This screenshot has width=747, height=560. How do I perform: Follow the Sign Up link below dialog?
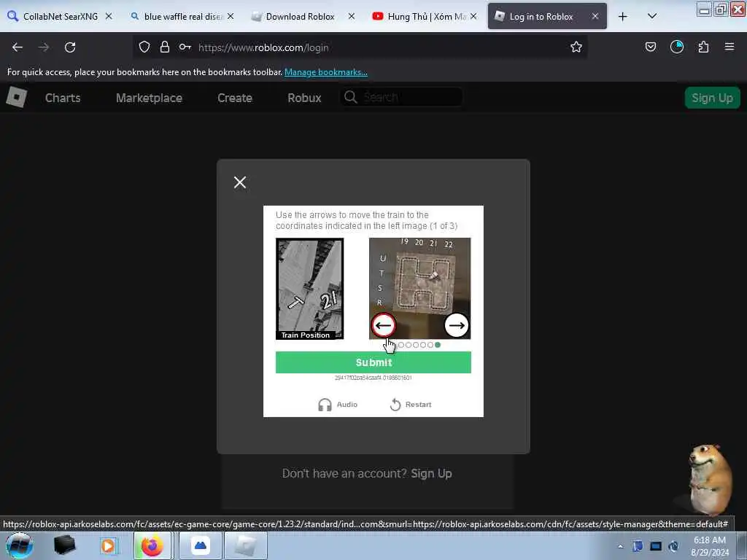pos(431,473)
